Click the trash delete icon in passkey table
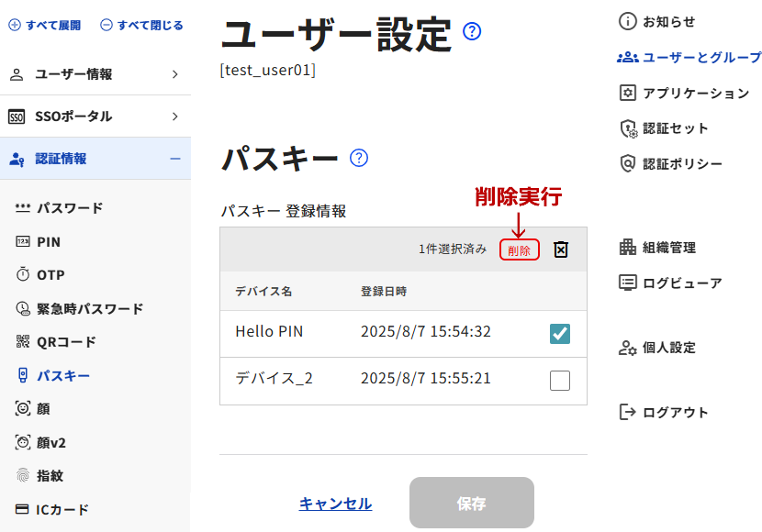 (x=560, y=249)
